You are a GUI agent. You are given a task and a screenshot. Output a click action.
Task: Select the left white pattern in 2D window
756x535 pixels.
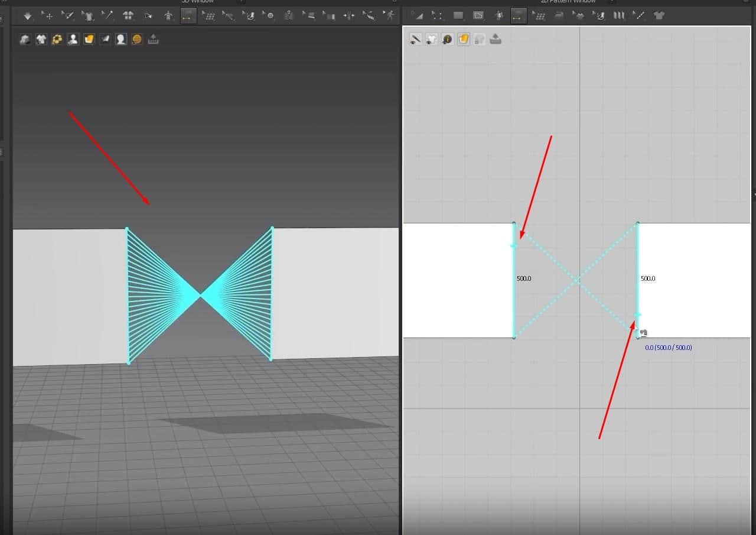pyautogui.click(x=458, y=280)
